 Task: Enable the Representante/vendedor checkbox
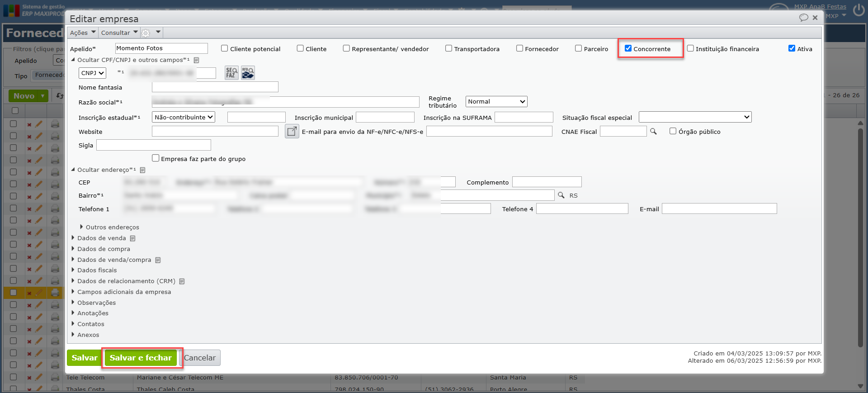(x=346, y=48)
